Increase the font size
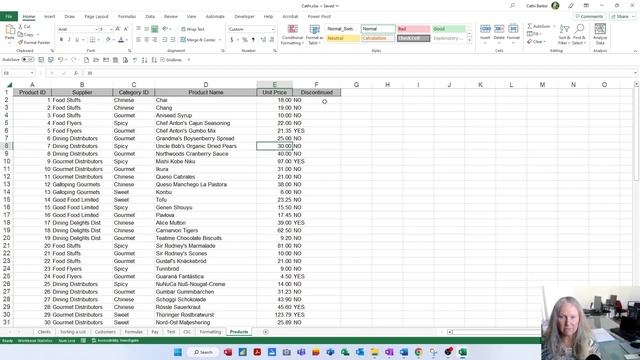This screenshot has width=640, height=360. pyautogui.click(x=118, y=29)
